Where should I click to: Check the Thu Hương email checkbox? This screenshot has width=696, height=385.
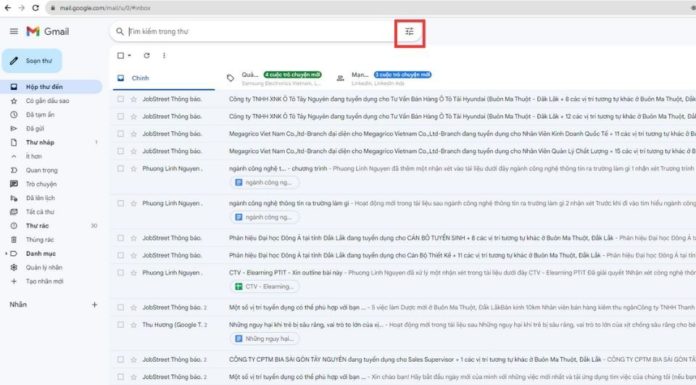coord(120,325)
